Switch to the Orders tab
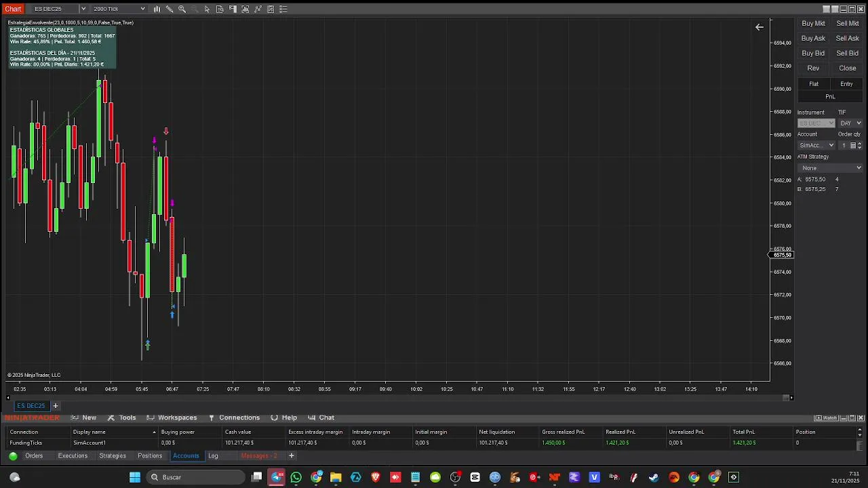Viewport: 868px width, 488px height. click(x=34, y=456)
